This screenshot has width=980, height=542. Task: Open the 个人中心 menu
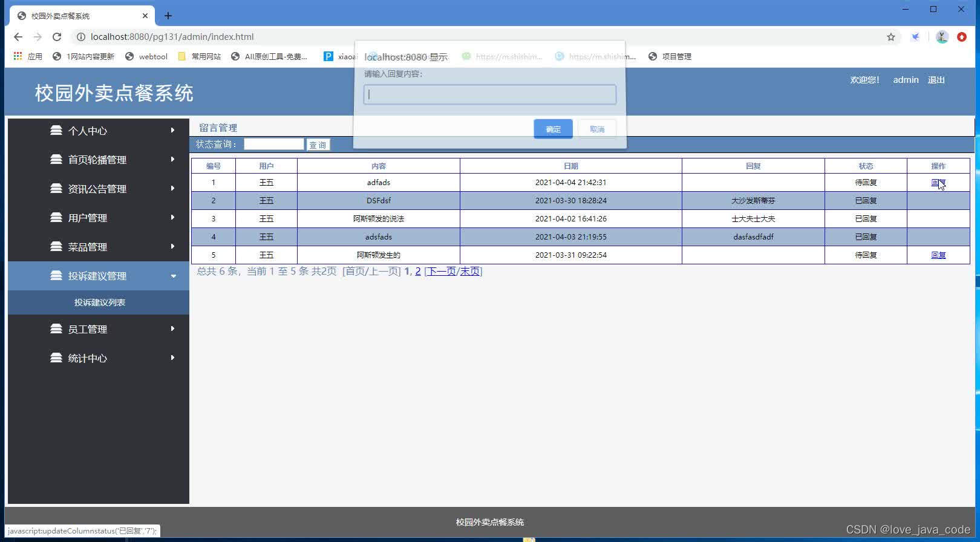click(x=99, y=131)
